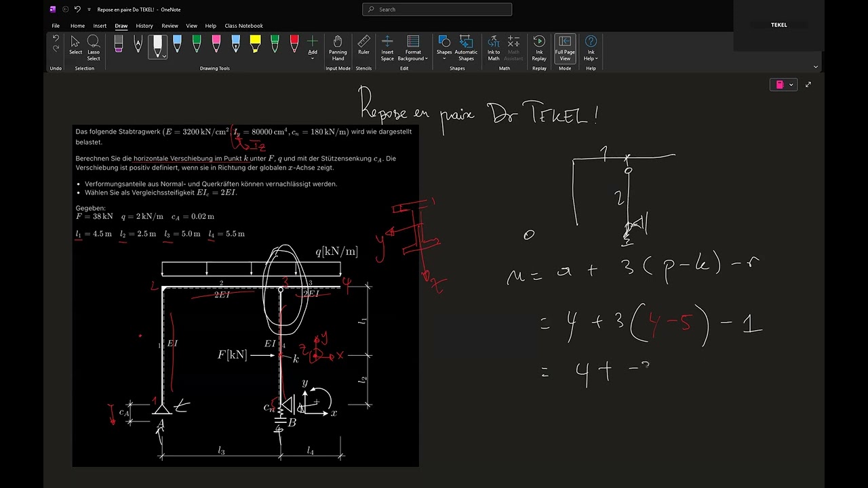Click the expand page diagonal arrows icon

pyautogui.click(x=808, y=85)
